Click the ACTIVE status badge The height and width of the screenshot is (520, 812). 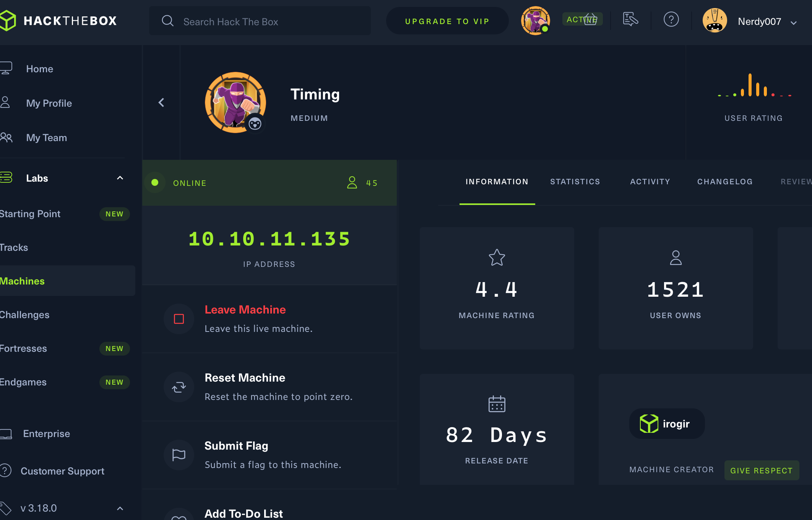tap(582, 19)
